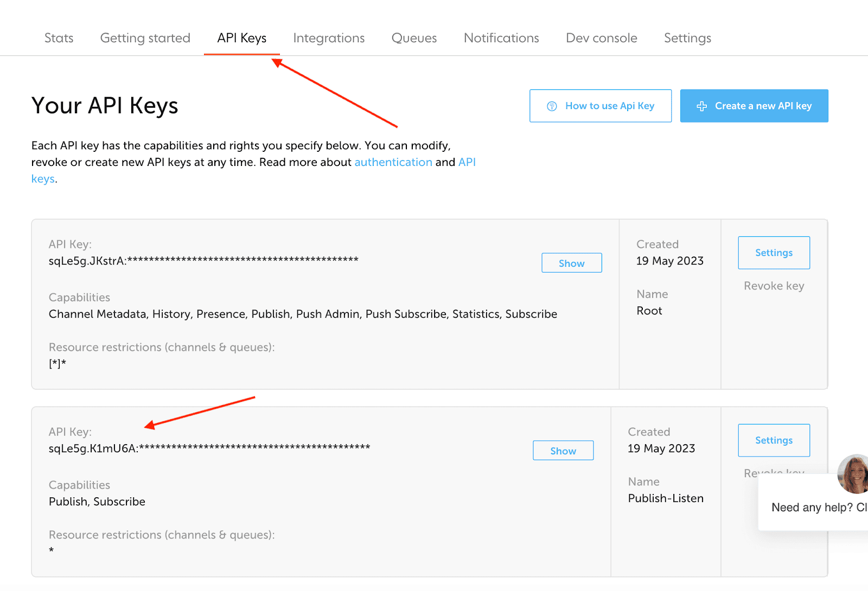The height and width of the screenshot is (591, 868).
Task: Select the API Keys tab
Action: pyautogui.click(x=242, y=38)
